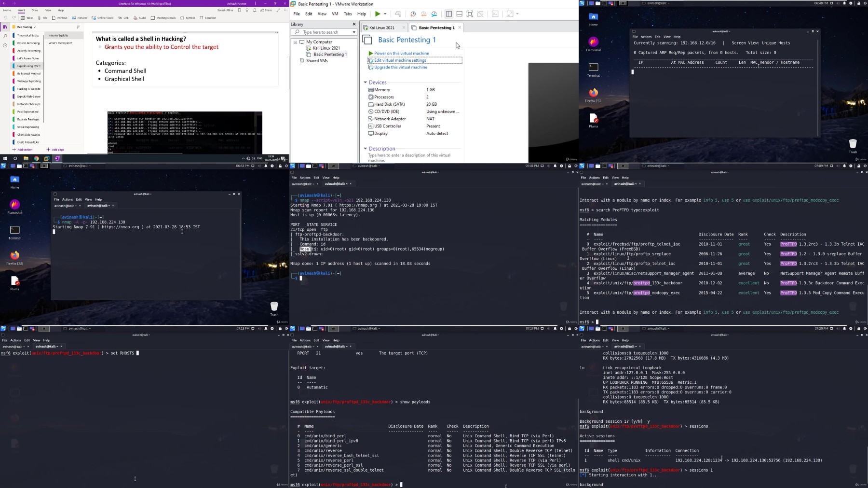
Task: Click the Its Manual Method section
Action: (28, 73)
